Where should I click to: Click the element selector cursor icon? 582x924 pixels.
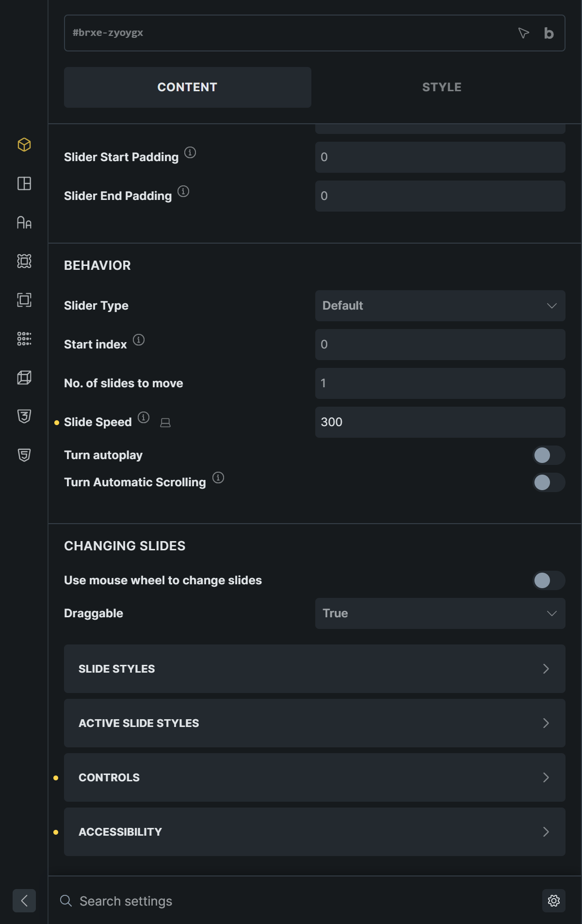click(x=523, y=33)
